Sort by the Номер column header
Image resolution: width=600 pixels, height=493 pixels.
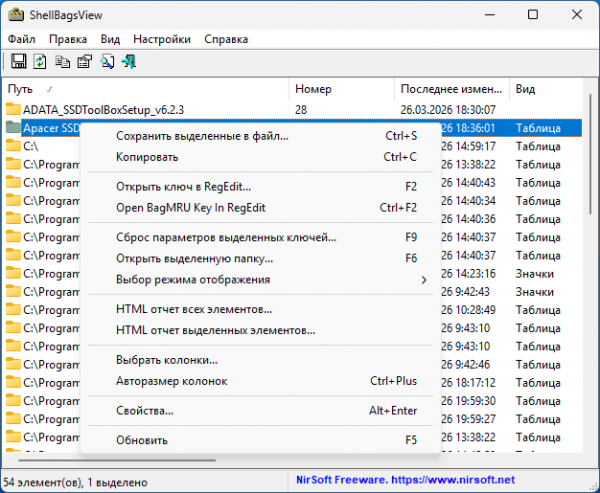342,89
